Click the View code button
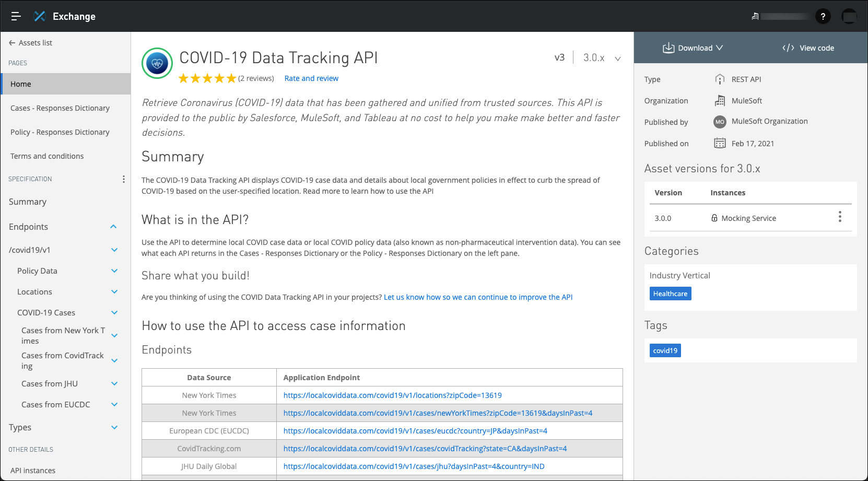This screenshot has width=868, height=481. 808,48
